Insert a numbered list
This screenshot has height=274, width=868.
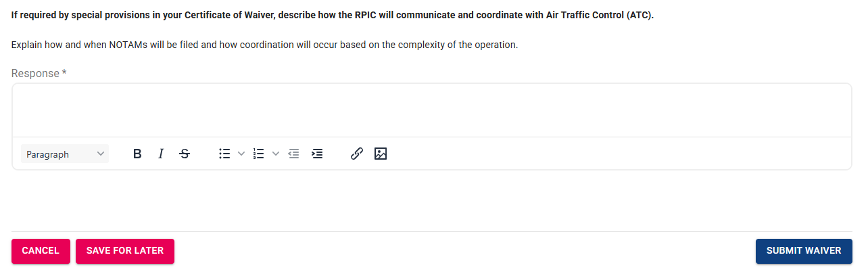(258, 154)
